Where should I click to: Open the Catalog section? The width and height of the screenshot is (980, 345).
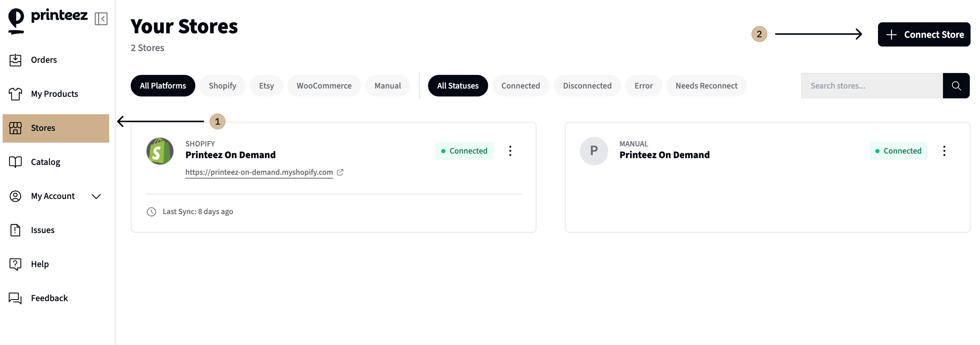[56, 162]
